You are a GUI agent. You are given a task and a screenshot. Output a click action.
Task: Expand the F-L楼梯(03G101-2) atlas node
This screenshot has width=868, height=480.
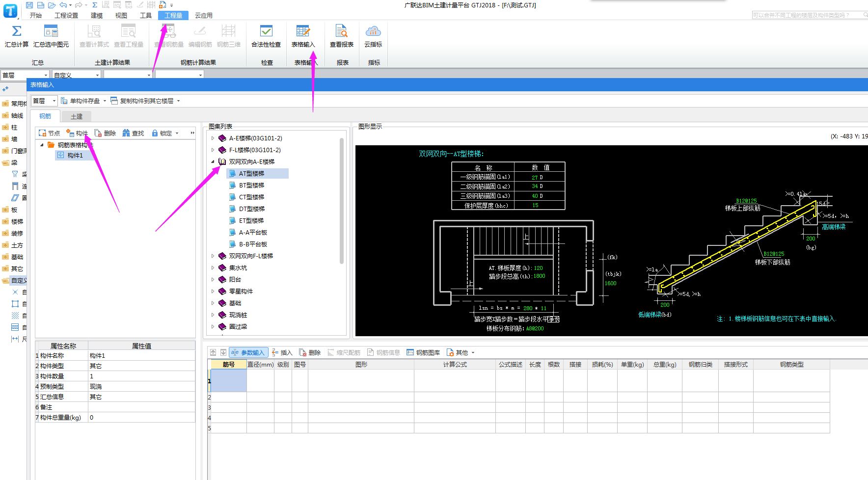tap(213, 150)
